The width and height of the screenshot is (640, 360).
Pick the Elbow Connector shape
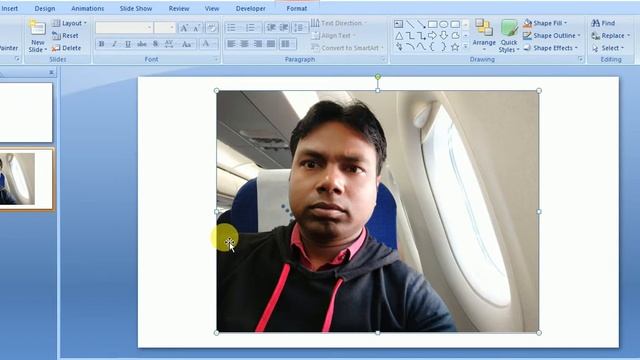(x=410, y=36)
